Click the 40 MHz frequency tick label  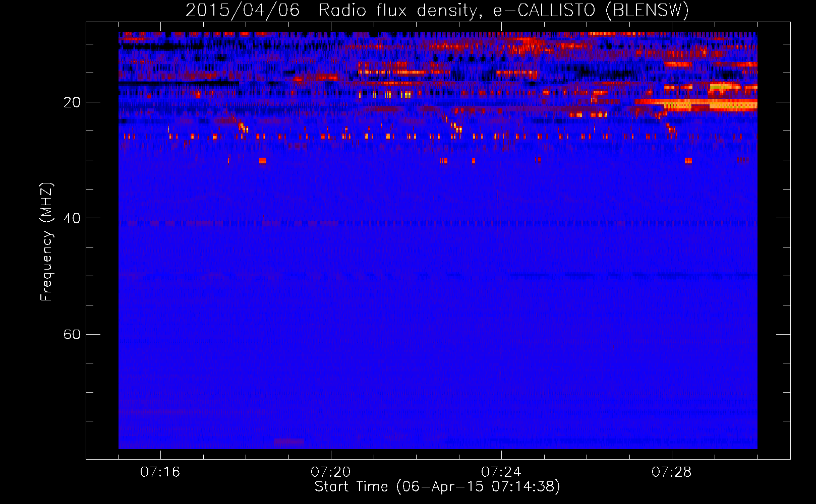click(72, 219)
